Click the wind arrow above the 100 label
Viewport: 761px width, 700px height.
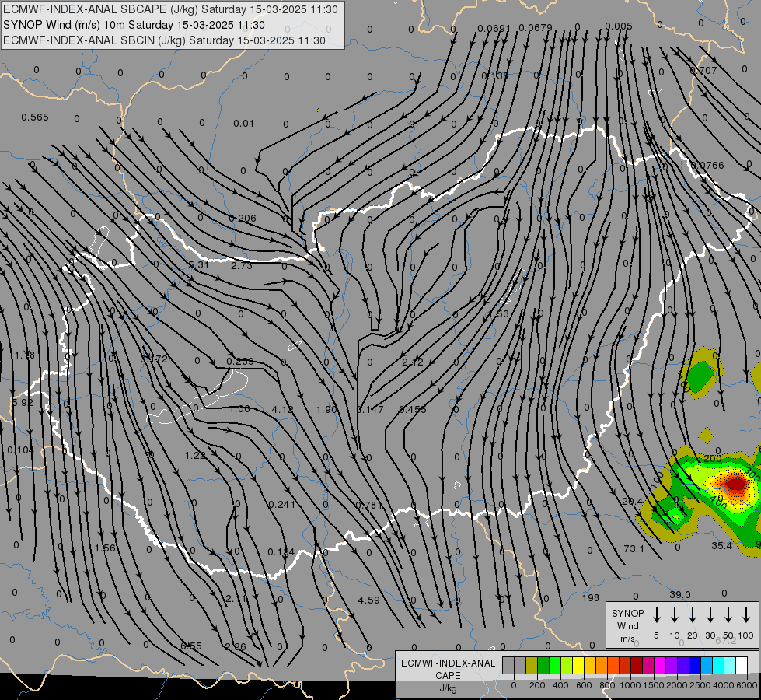pyautogui.click(x=746, y=614)
